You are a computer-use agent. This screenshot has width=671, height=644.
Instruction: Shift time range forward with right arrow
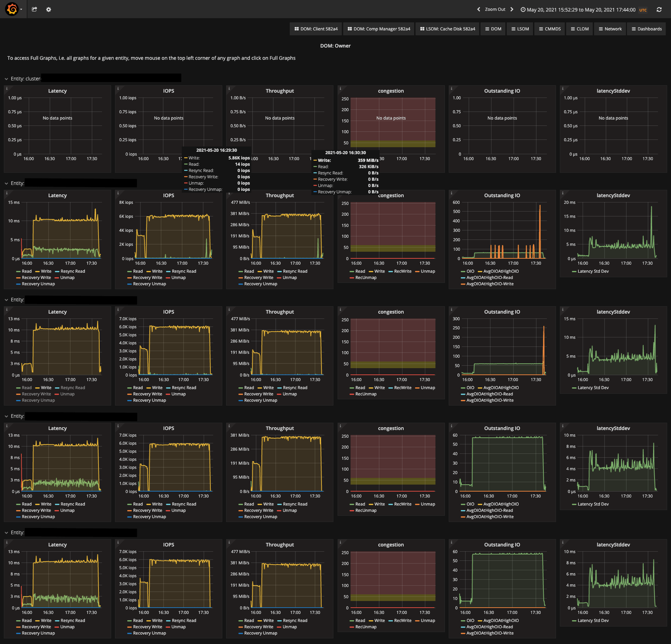coord(512,9)
